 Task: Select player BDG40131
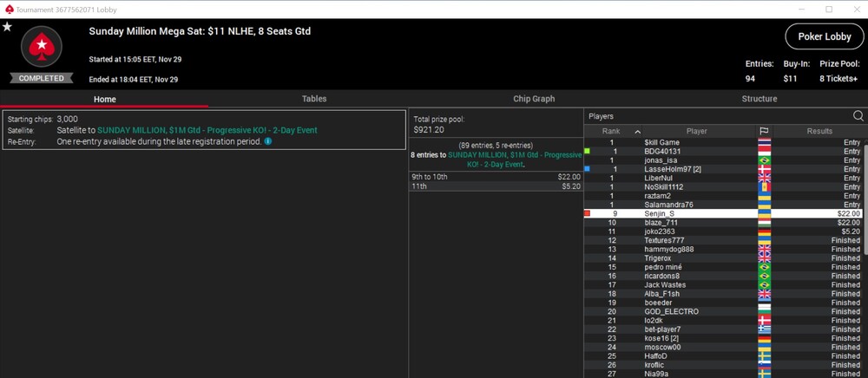tap(662, 151)
